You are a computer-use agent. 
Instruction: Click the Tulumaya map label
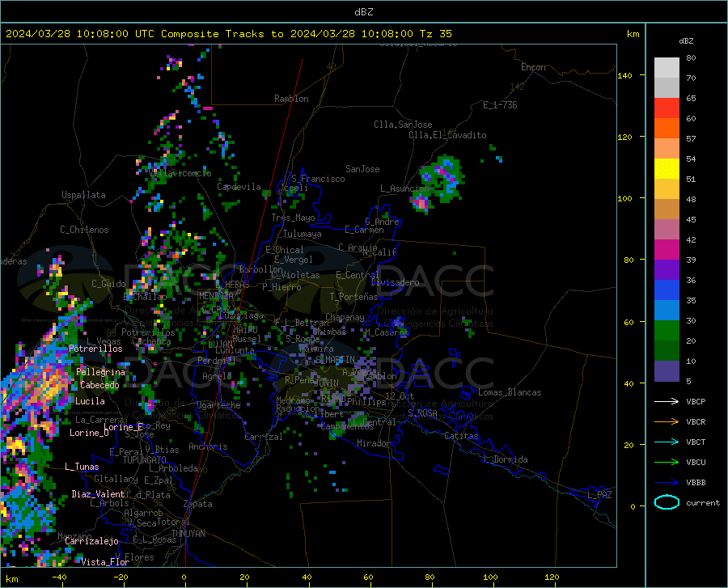point(302,234)
